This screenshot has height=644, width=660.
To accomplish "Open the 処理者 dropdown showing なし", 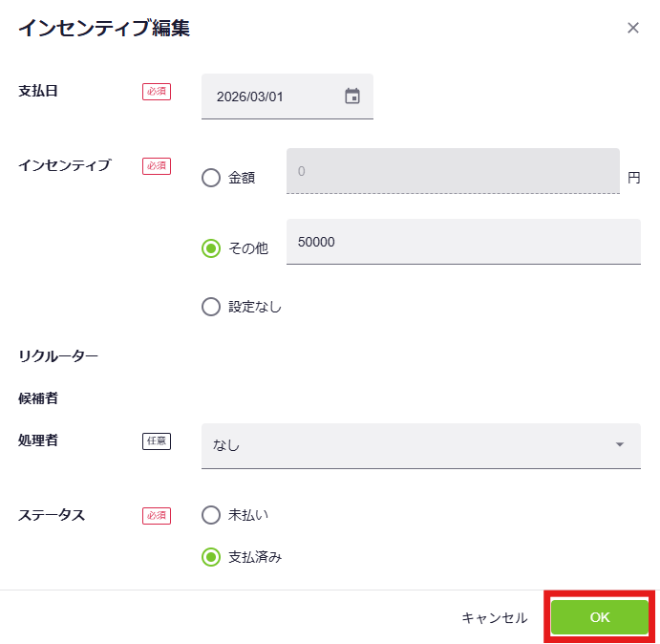I will pos(411,445).
